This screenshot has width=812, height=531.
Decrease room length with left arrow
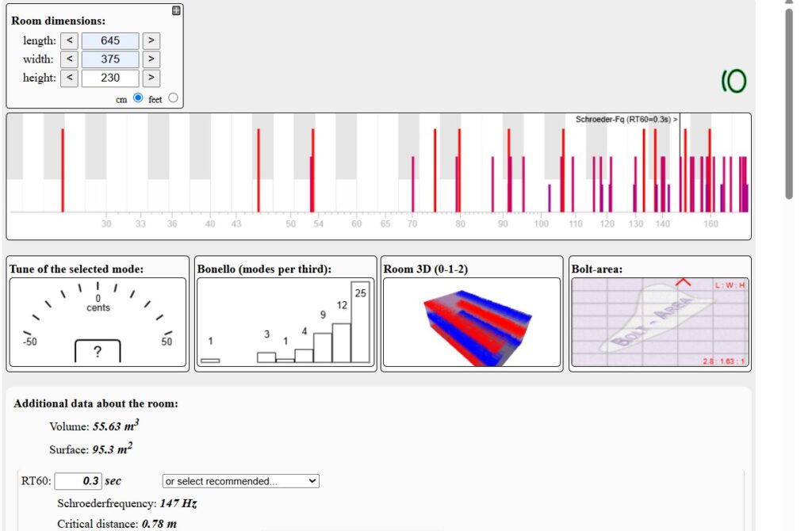click(70, 40)
